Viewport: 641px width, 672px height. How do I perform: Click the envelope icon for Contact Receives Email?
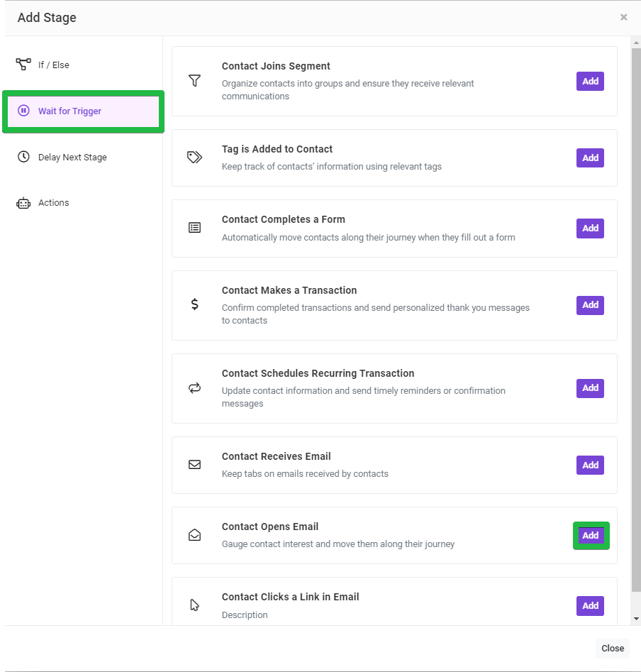click(195, 465)
